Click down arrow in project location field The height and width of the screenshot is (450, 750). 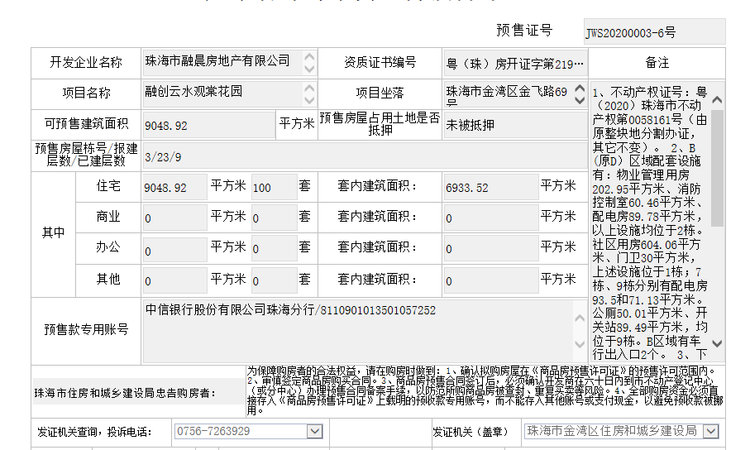[580, 100]
